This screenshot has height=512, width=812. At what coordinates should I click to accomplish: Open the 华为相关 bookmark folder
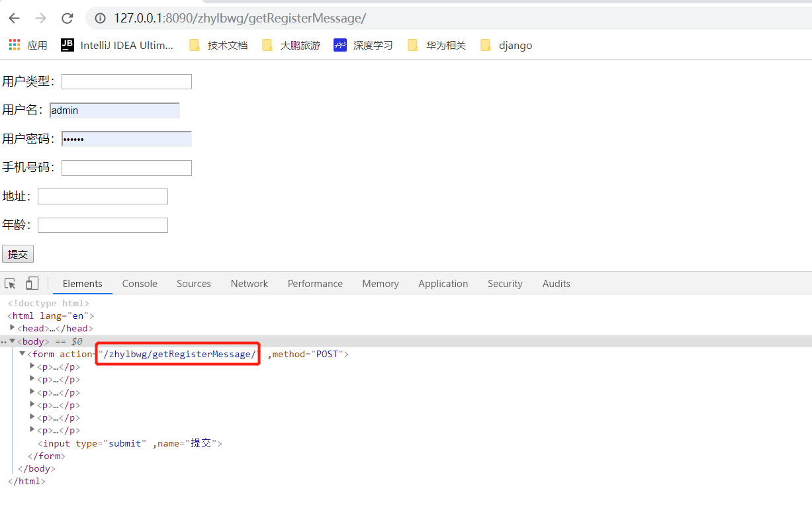(x=437, y=45)
